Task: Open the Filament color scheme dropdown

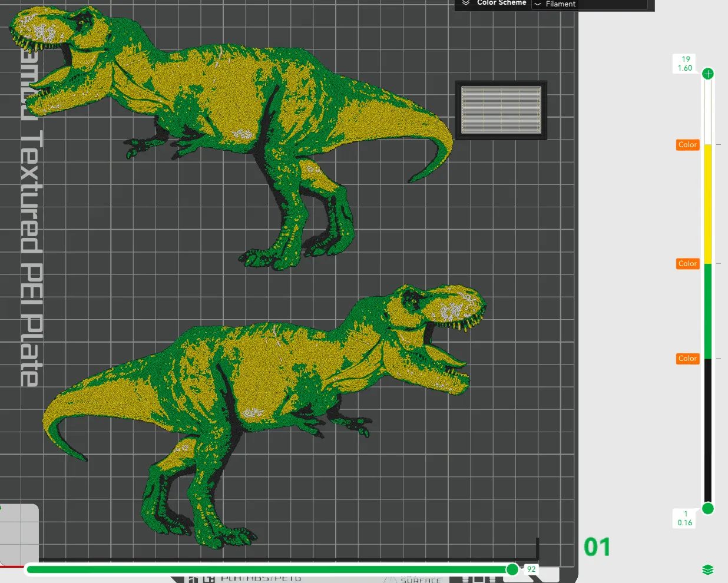Action: (589, 4)
